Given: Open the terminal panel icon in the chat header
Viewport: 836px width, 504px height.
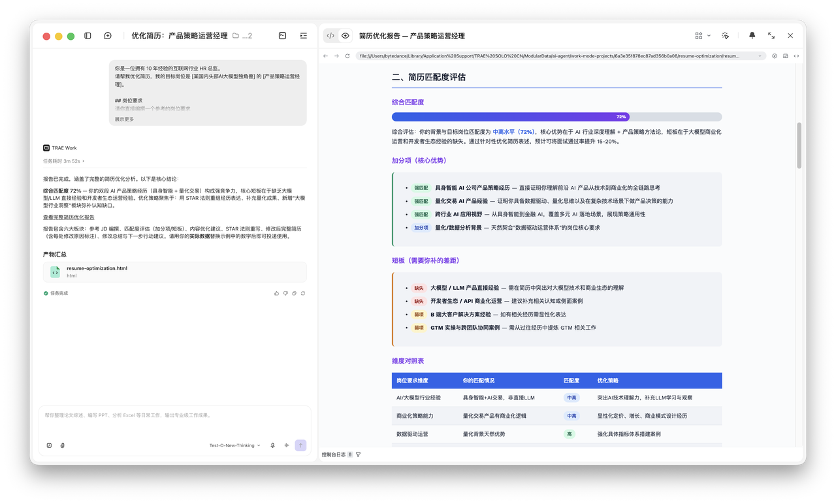Looking at the screenshot, I should coord(283,36).
